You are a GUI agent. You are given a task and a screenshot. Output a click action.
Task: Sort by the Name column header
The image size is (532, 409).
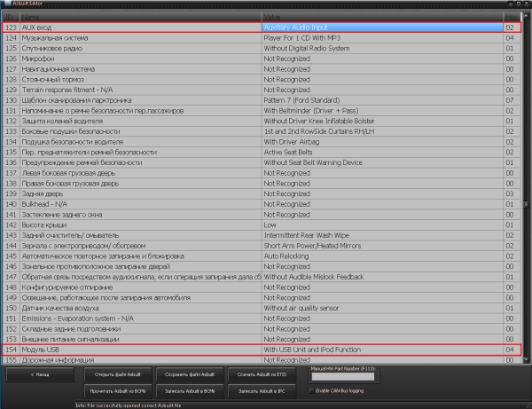pos(133,18)
